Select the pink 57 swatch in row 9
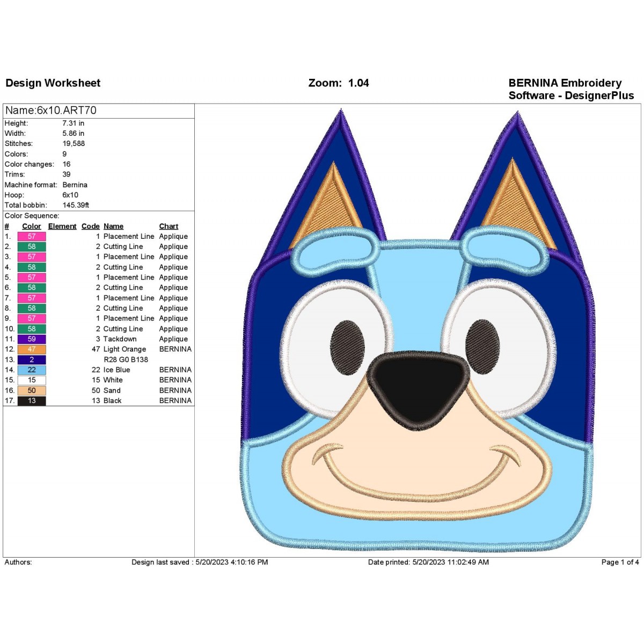 [x=32, y=319]
